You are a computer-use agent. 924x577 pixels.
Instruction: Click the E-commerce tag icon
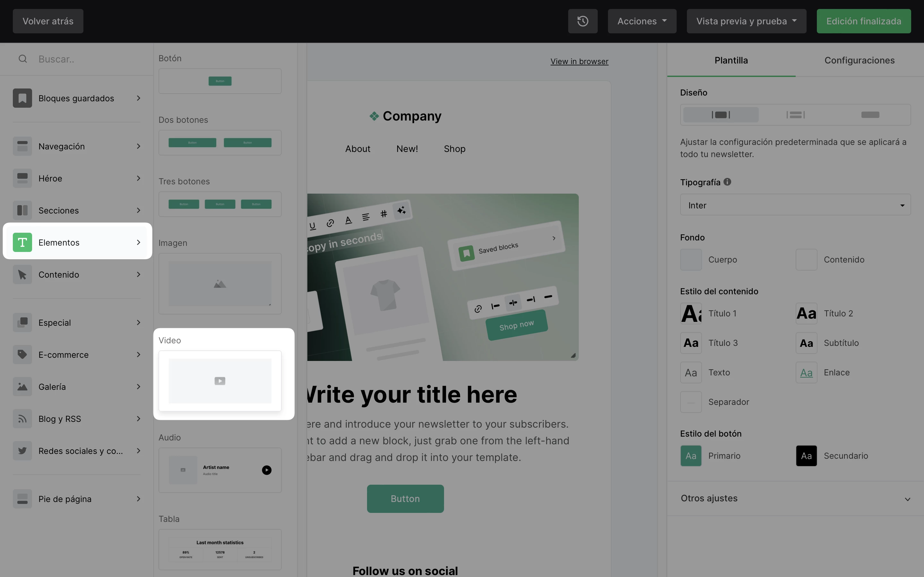pyautogui.click(x=22, y=355)
